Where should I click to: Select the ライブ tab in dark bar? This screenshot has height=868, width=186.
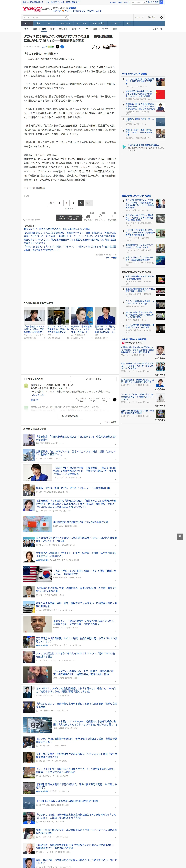[49, 24]
